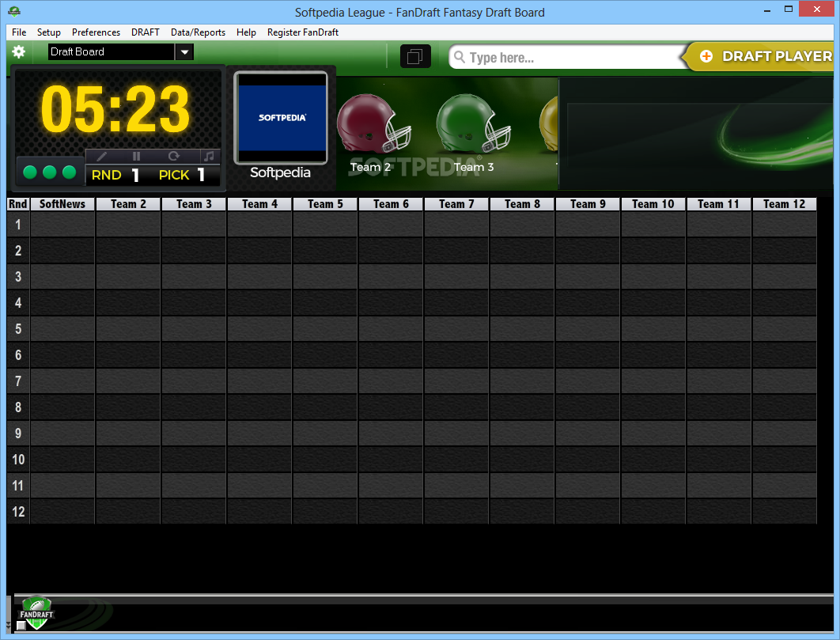Click the Softpedia team logo thumbnail
Screen dimensions: 840x640
coord(281,117)
